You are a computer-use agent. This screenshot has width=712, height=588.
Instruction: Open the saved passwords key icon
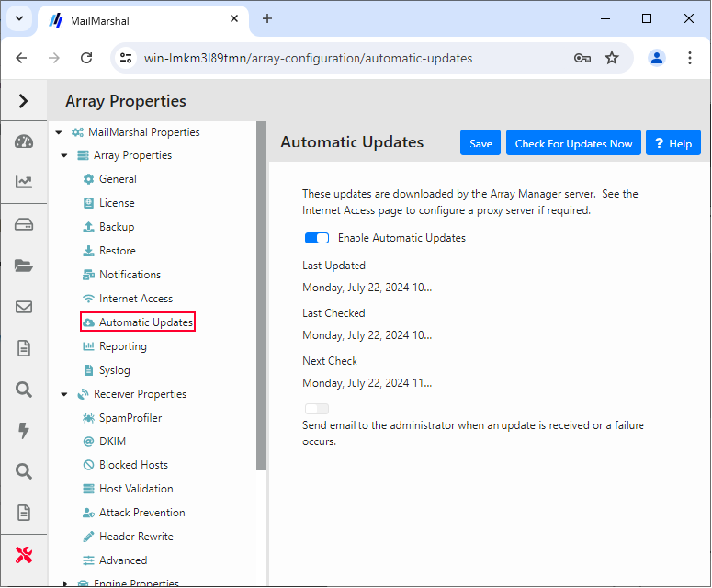tap(582, 58)
